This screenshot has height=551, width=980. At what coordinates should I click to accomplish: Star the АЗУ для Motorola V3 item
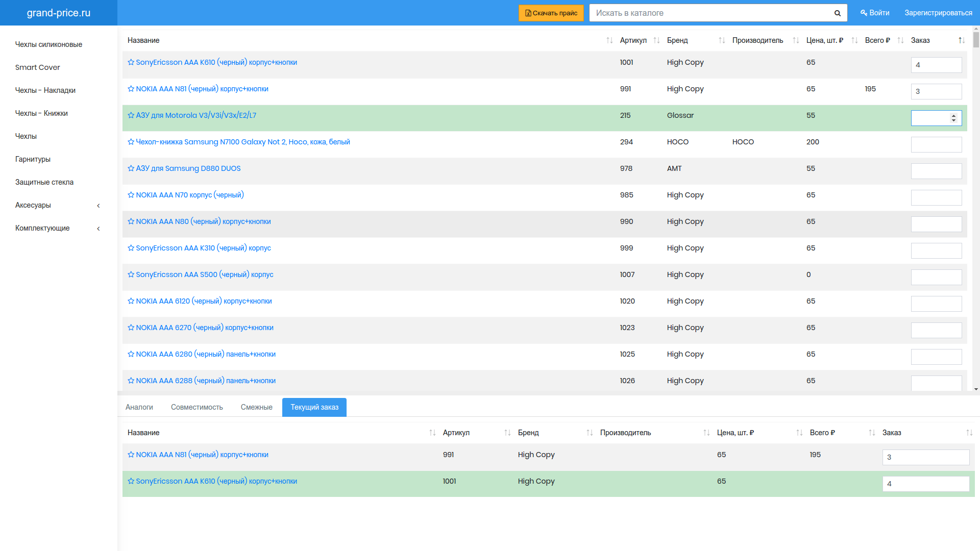[x=131, y=115]
